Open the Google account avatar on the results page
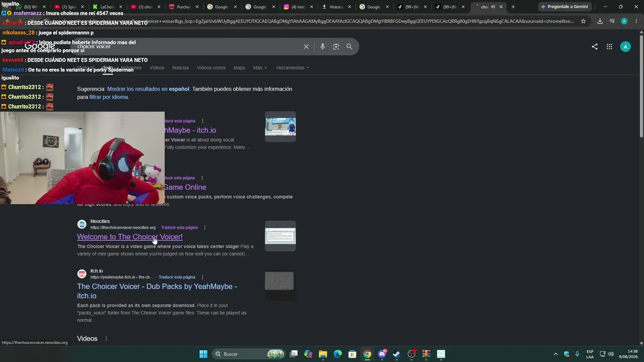Screen dimensions: 644x362 (625, 47)
